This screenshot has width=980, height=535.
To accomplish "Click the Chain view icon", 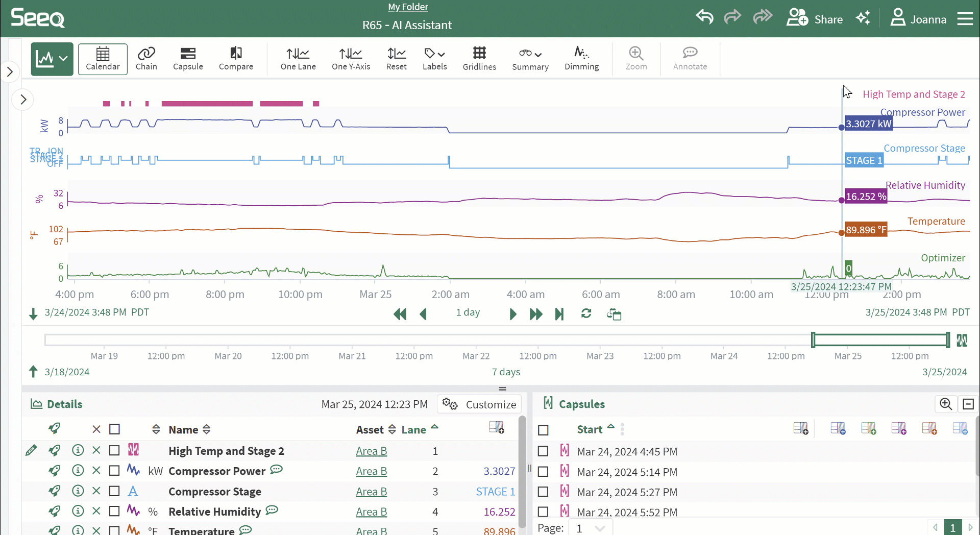I will click(146, 59).
